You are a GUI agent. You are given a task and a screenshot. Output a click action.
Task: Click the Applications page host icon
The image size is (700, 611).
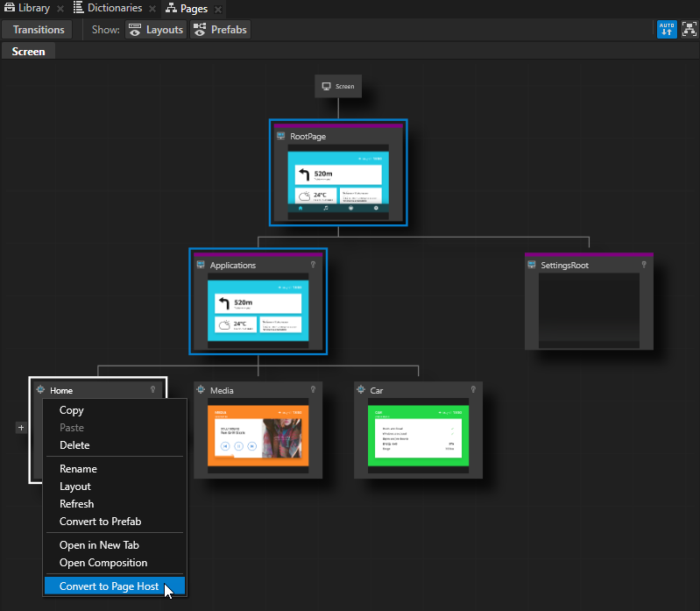201,265
